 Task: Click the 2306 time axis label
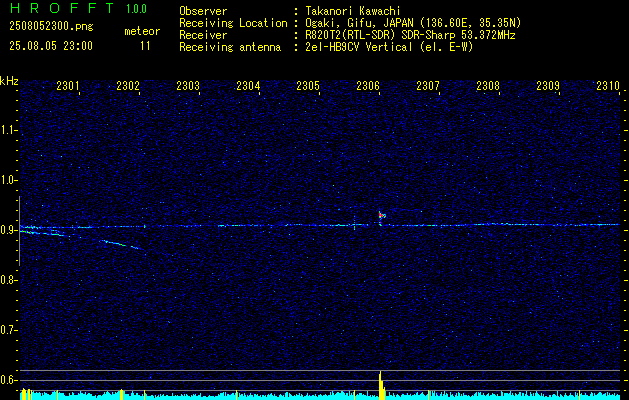click(x=368, y=85)
